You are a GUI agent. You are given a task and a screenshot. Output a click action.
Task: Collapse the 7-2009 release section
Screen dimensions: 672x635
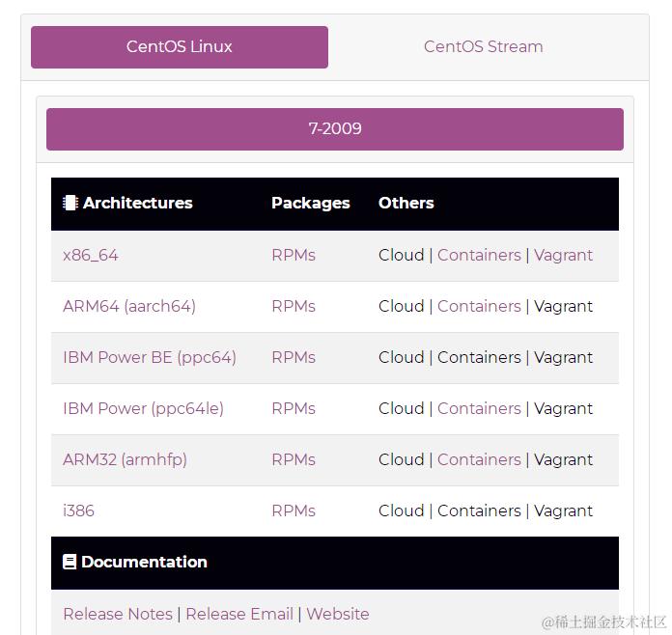pyautogui.click(x=335, y=129)
